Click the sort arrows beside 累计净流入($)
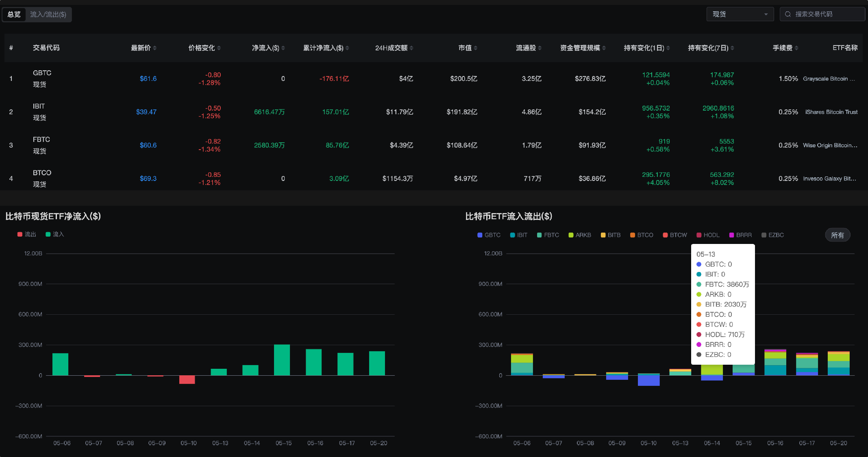This screenshot has width=868, height=457. coord(347,48)
